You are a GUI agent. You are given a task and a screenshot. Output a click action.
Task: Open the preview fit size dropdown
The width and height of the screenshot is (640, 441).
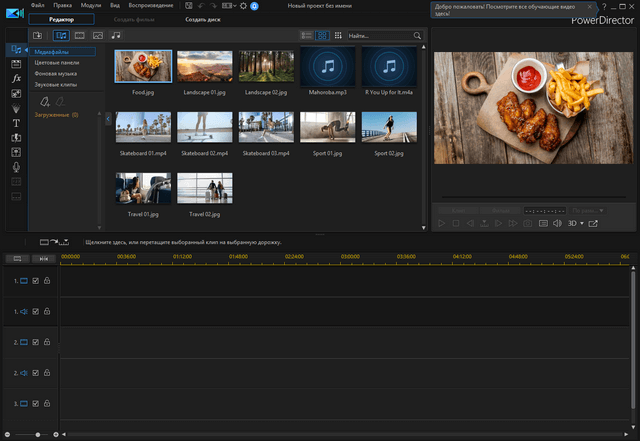tap(588, 210)
